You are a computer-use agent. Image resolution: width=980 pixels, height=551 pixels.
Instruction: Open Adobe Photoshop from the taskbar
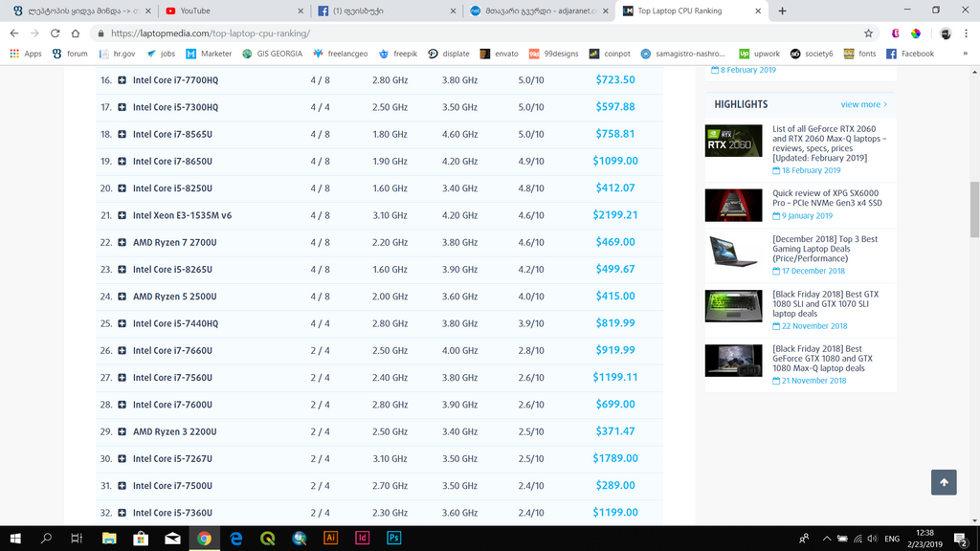click(393, 538)
